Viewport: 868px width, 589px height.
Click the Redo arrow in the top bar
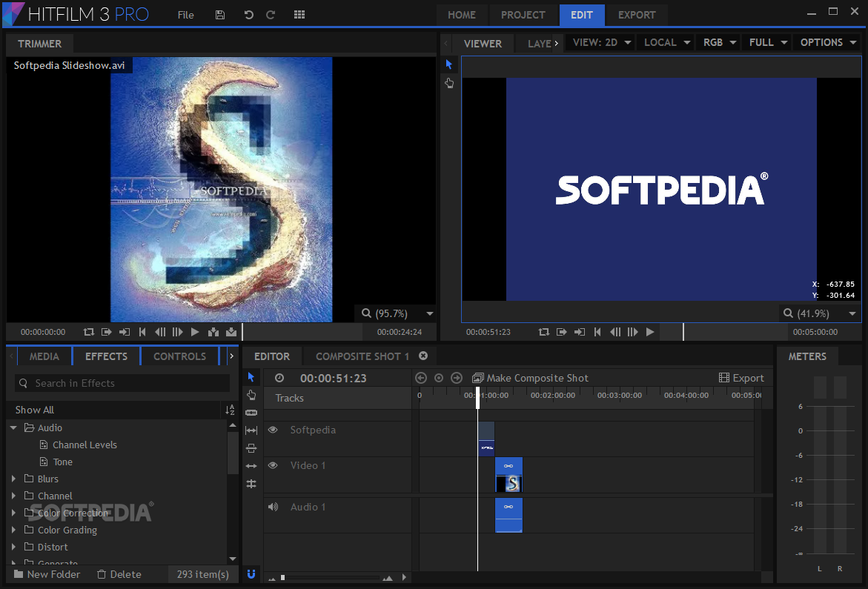coord(271,15)
